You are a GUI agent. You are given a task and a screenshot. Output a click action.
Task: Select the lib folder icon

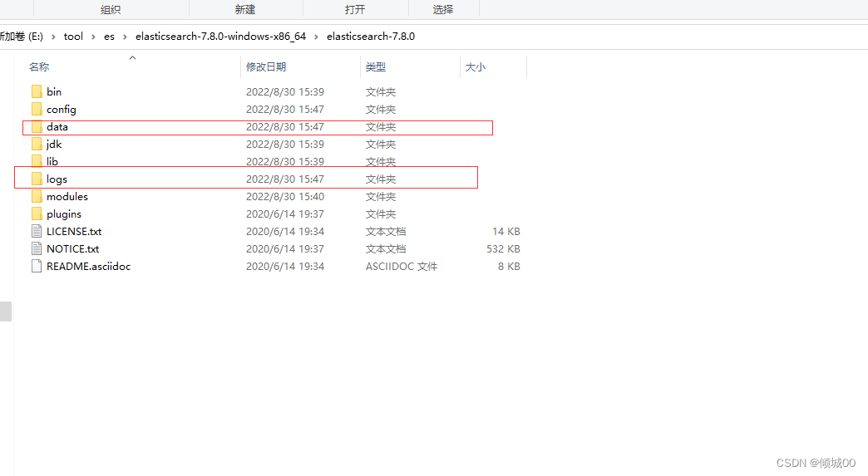pyautogui.click(x=37, y=161)
